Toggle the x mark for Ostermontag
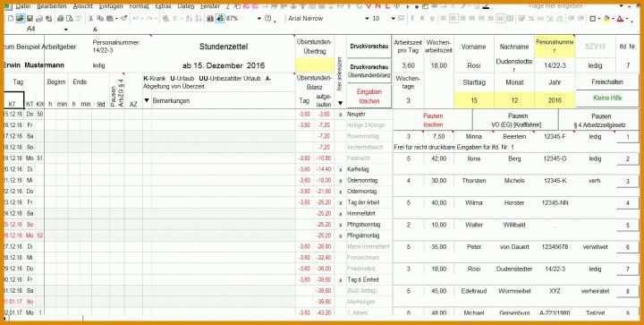 (341, 192)
